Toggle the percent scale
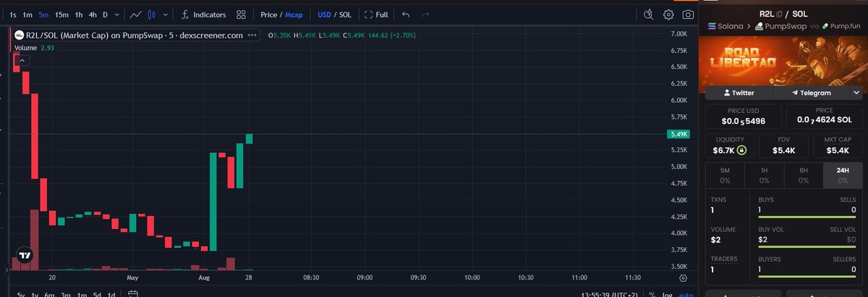 click(652, 294)
